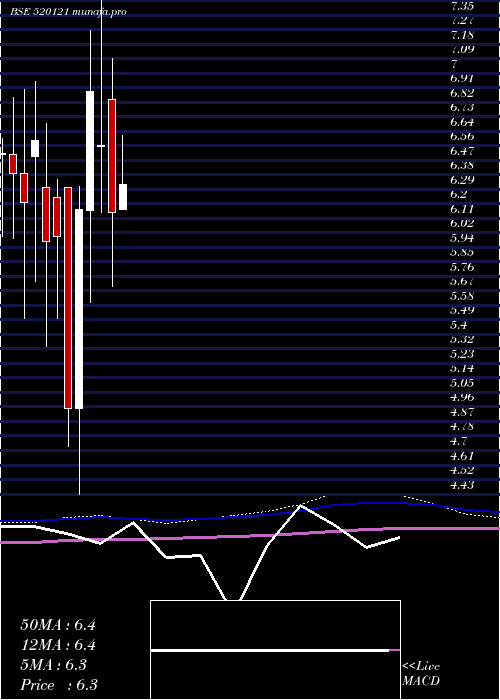The height and width of the screenshot is (700, 500).
Task: Click the 12MA : 6.4 readout
Action: point(58,645)
